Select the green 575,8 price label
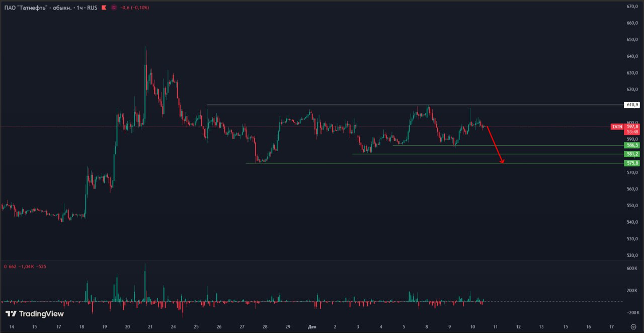The image size is (644, 333). click(x=631, y=163)
